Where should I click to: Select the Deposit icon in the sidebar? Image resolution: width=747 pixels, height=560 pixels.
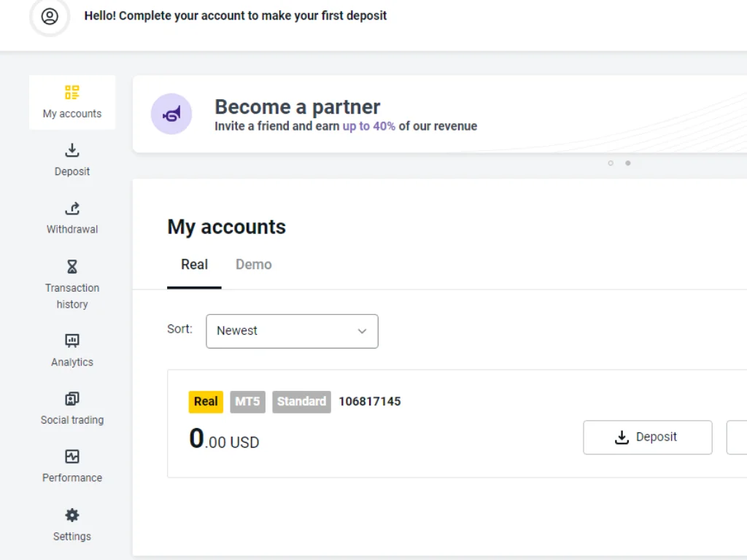[x=71, y=150]
